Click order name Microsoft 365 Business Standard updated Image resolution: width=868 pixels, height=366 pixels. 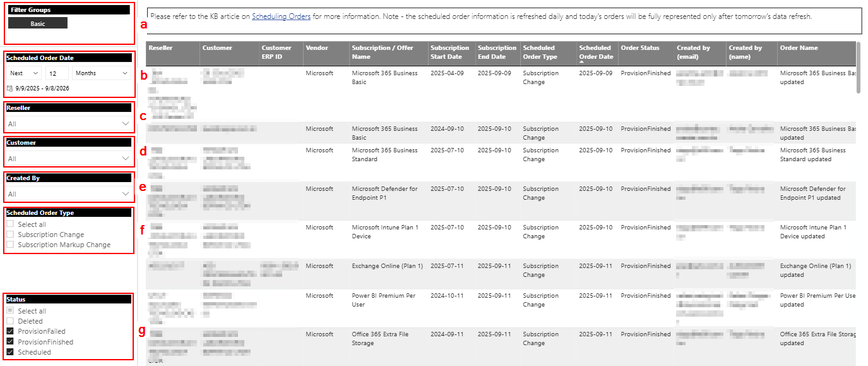(812, 155)
